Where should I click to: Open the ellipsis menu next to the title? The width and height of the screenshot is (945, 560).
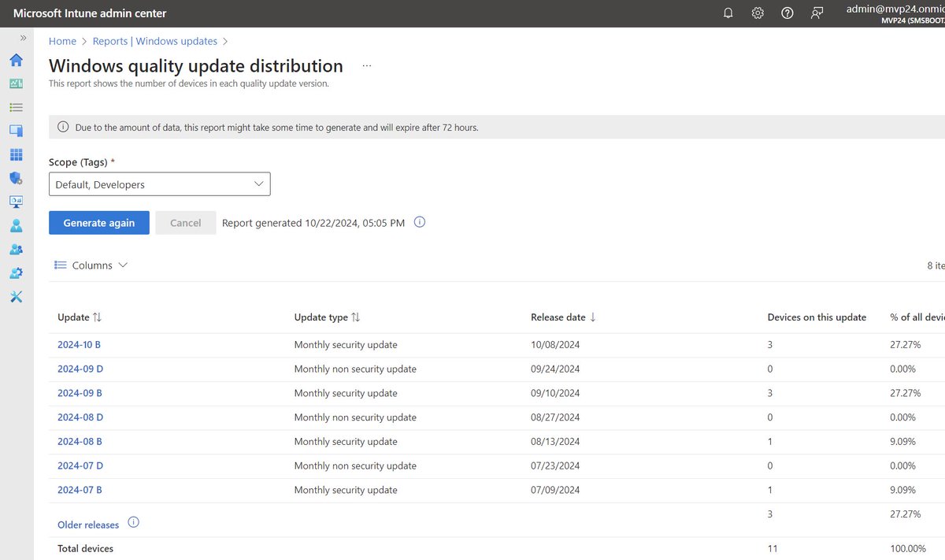367,66
